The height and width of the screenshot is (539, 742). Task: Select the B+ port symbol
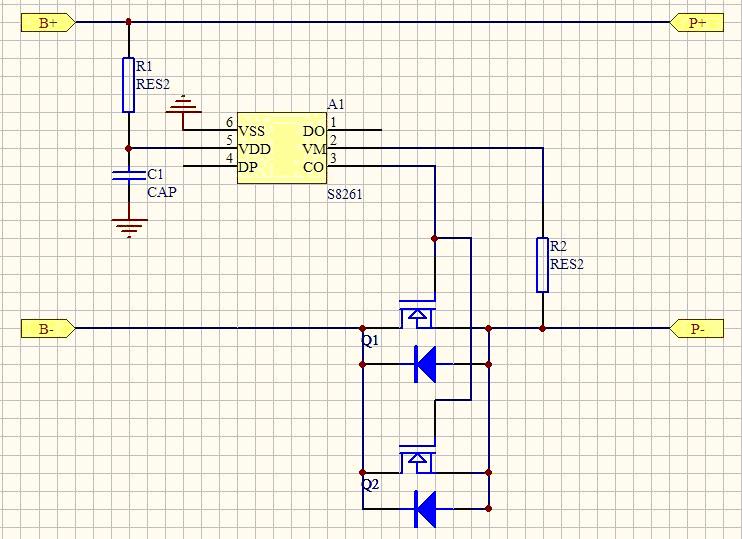pos(47,22)
